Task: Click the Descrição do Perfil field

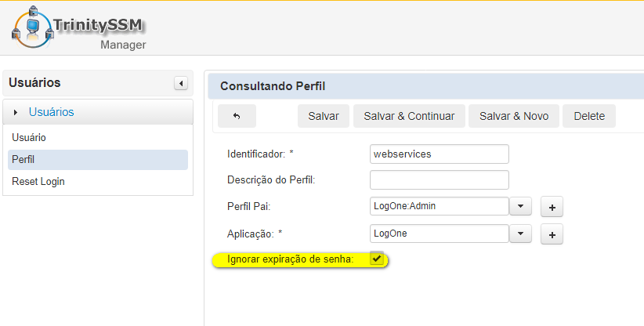Action: (439, 180)
